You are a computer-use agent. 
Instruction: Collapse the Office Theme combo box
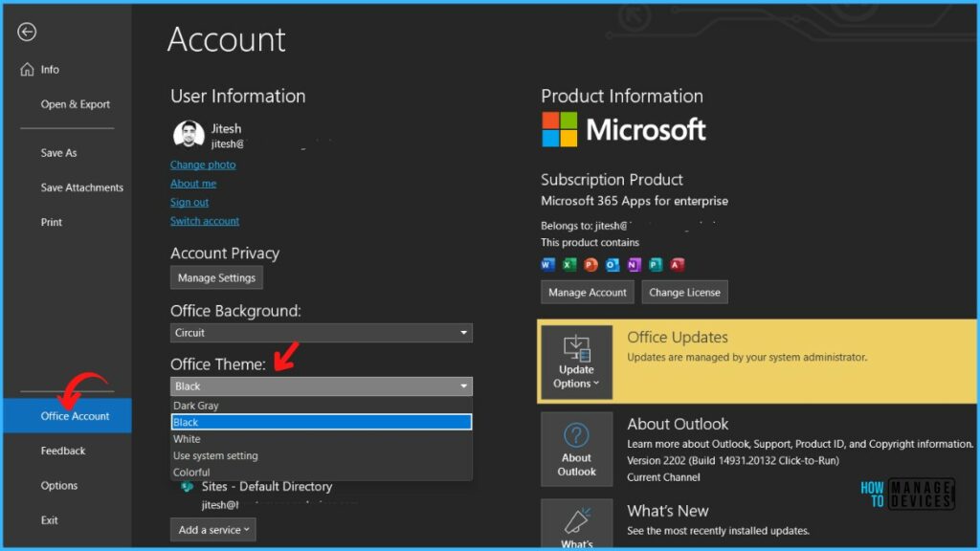[321, 386]
